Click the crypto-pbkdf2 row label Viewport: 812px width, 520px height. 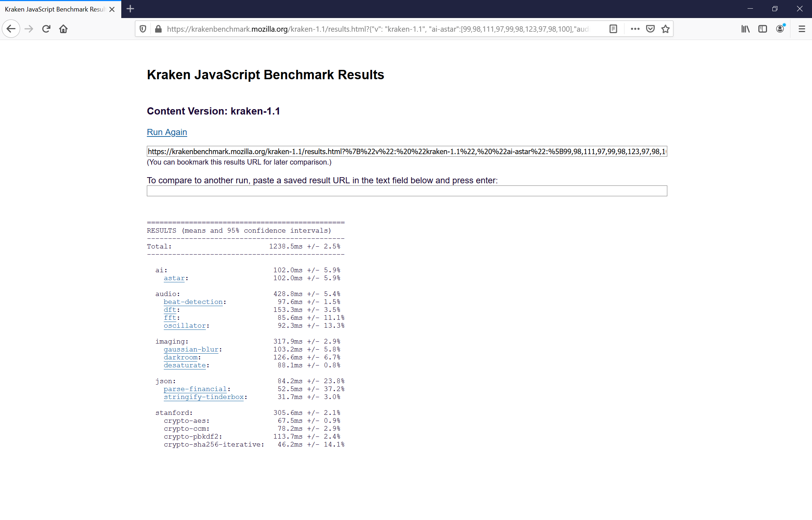pos(193,436)
